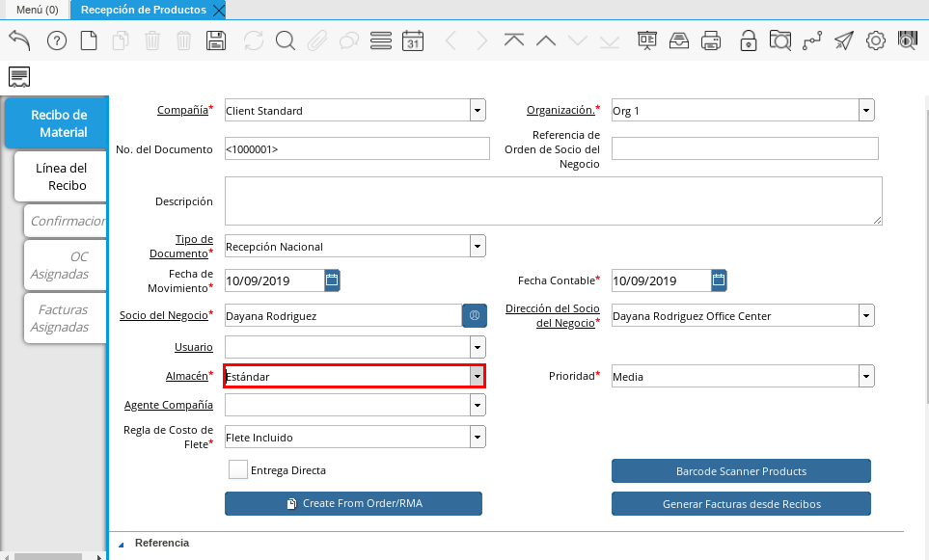Image resolution: width=929 pixels, height=560 pixels.
Task: Click the padlock icon in the toolbar
Action: pos(748,40)
